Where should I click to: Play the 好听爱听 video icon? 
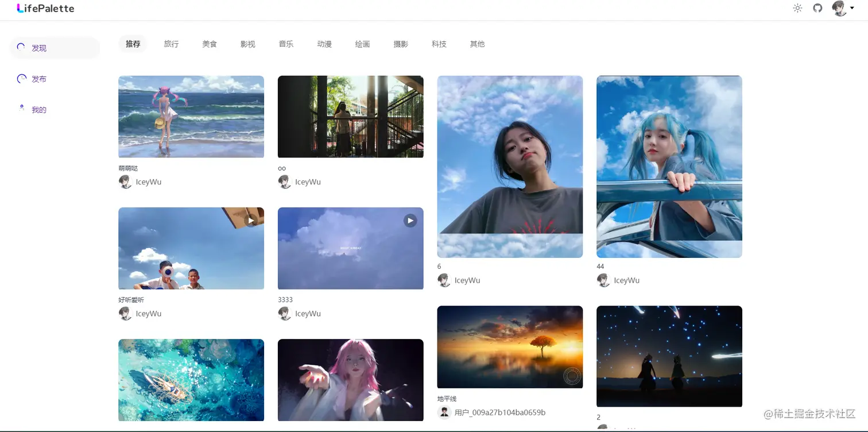click(x=251, y=221)
